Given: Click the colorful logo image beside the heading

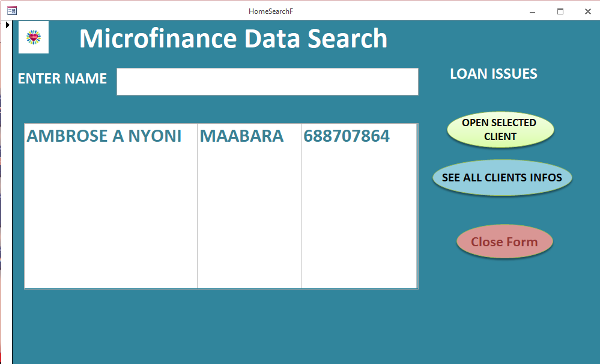Looking at the screenshot, I should pos(34,38).
